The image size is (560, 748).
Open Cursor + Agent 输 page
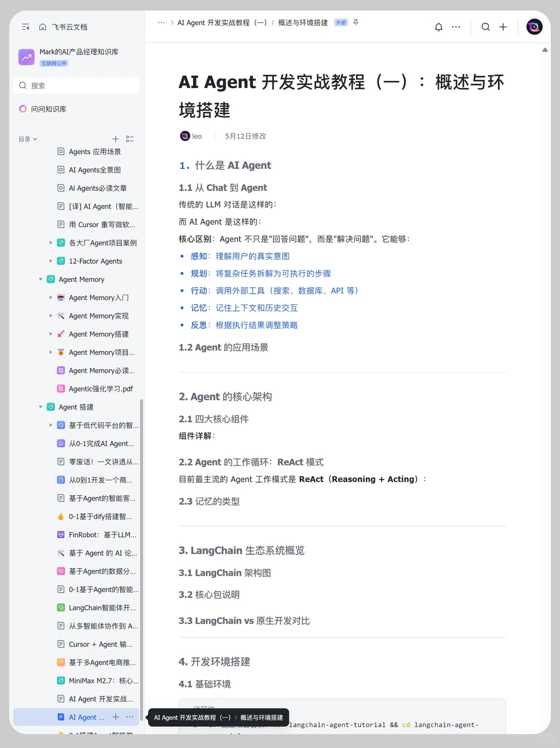tap(101, 644)
